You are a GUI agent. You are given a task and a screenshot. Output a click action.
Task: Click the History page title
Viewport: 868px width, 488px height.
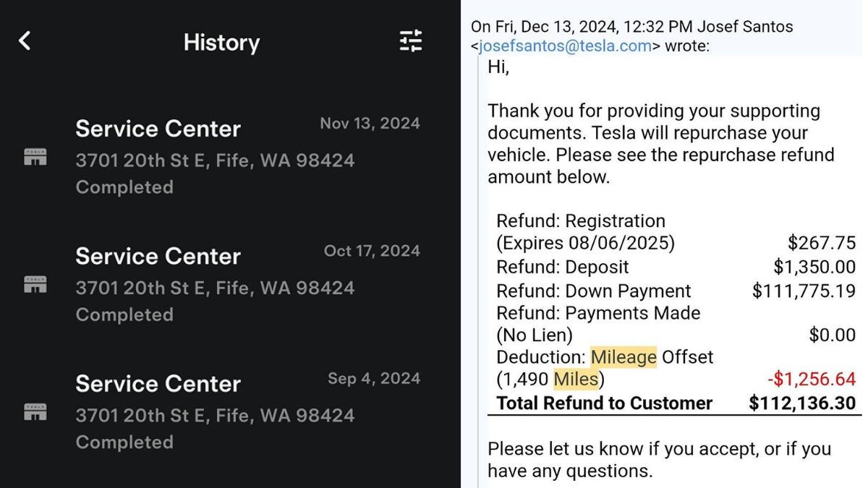point(221,42)
